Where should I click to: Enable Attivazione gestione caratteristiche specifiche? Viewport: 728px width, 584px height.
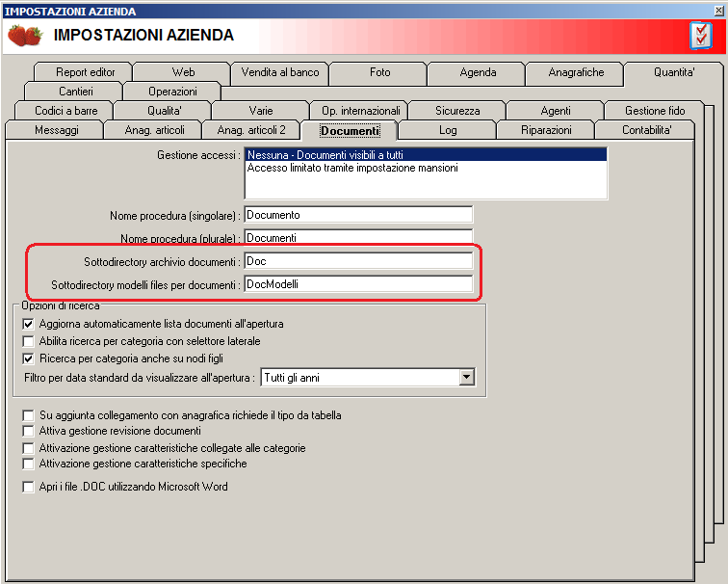(28, 464)
